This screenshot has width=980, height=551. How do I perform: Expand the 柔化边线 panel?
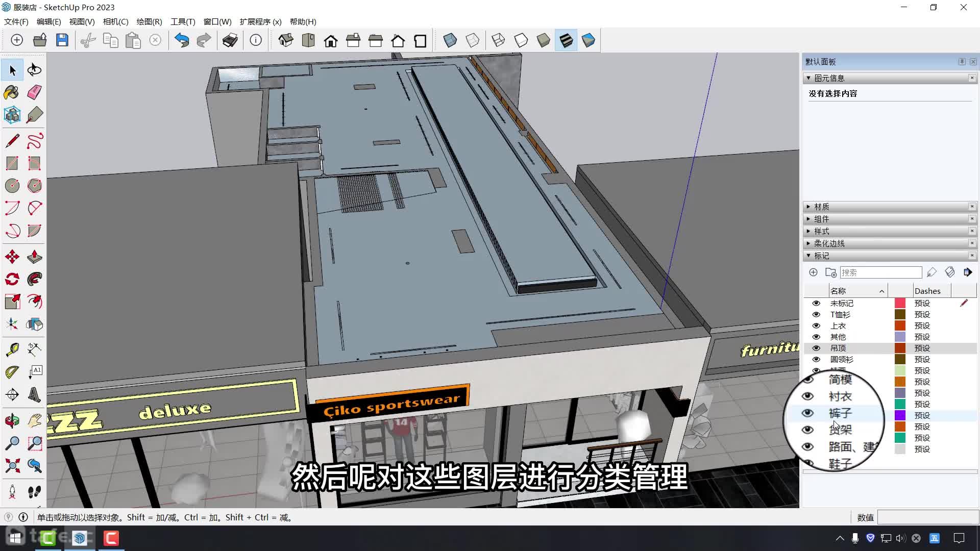pos(808,243)
